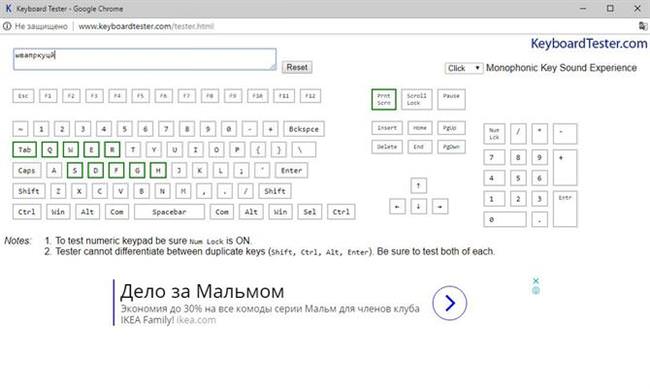Click the ad's circular arrow icon

coord(449,303)
